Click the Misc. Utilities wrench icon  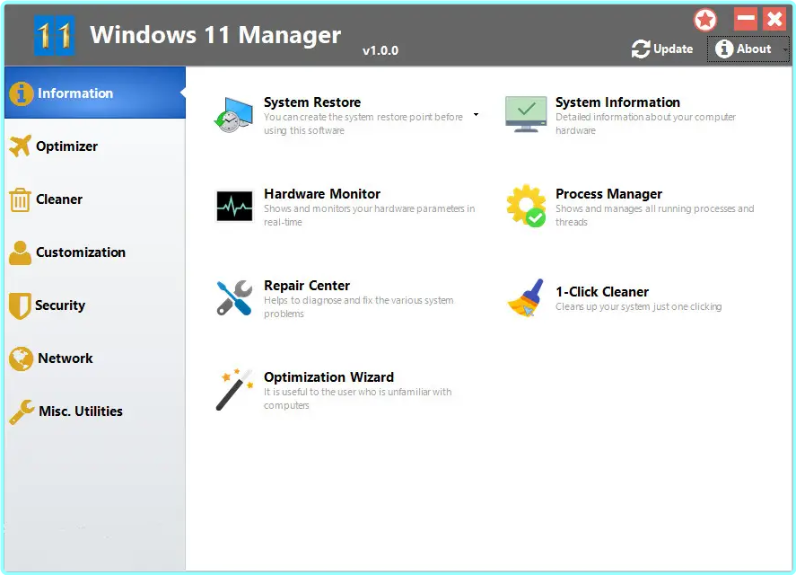coord(22,412)
